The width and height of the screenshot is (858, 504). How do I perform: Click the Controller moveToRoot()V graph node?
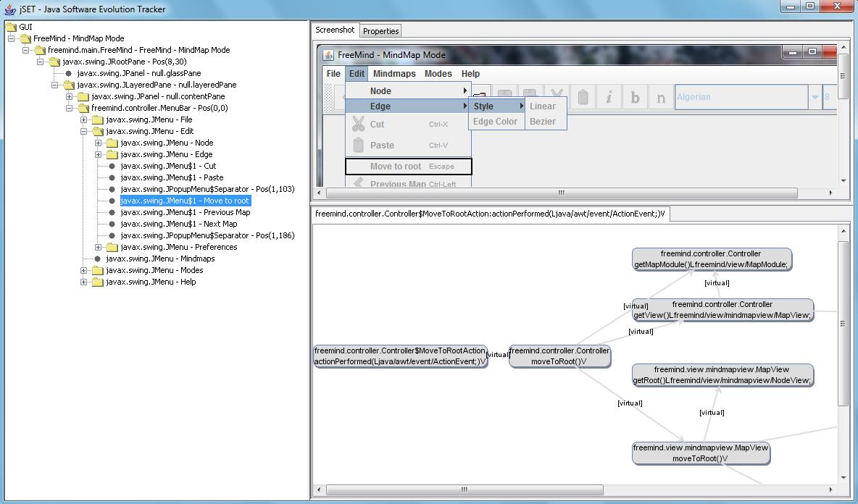pyautogui.click(x=559, y=356)
